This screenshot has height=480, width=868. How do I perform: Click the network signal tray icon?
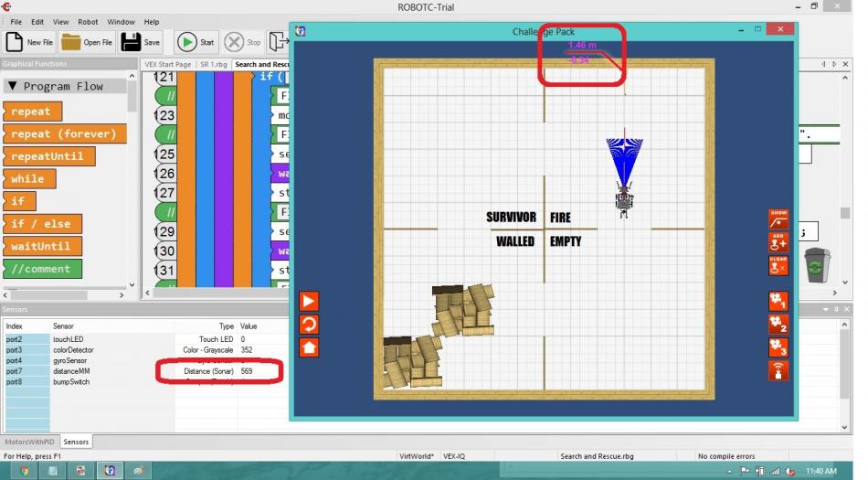tap(775, 472)
